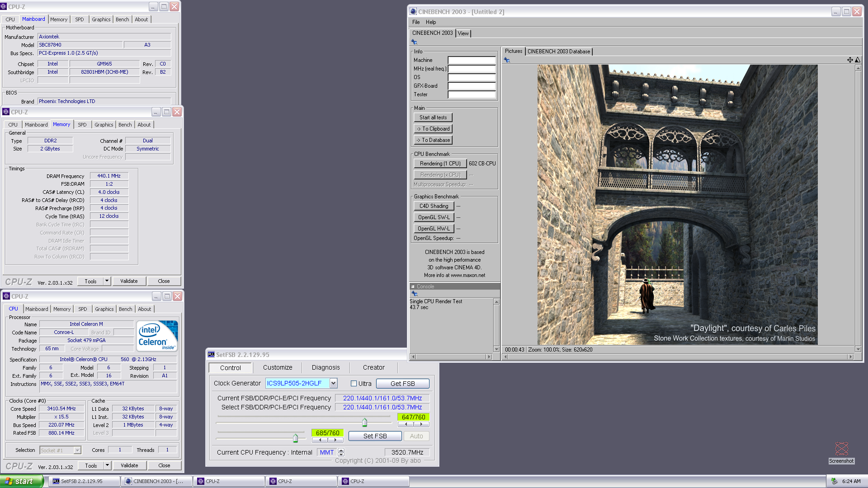Click the 6:24 AM taskbar clock
The image size is (868, 488).
pos(851,481)
